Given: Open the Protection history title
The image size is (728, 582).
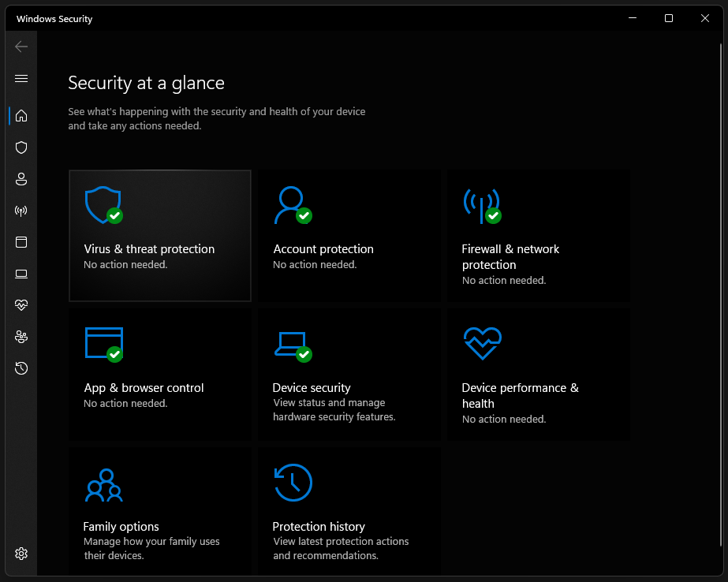Looking at the screenshot, I should pos(319,527).
